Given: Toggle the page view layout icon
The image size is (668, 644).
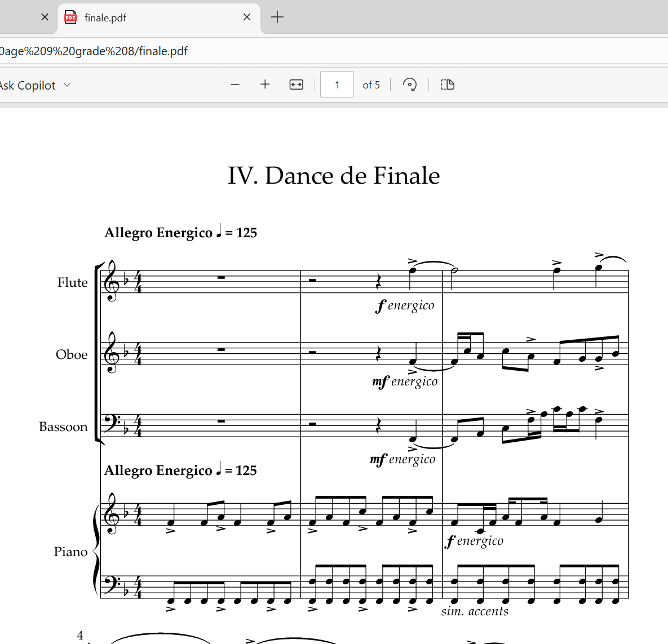Looking at the screenshot, I should tap(448, 85).
